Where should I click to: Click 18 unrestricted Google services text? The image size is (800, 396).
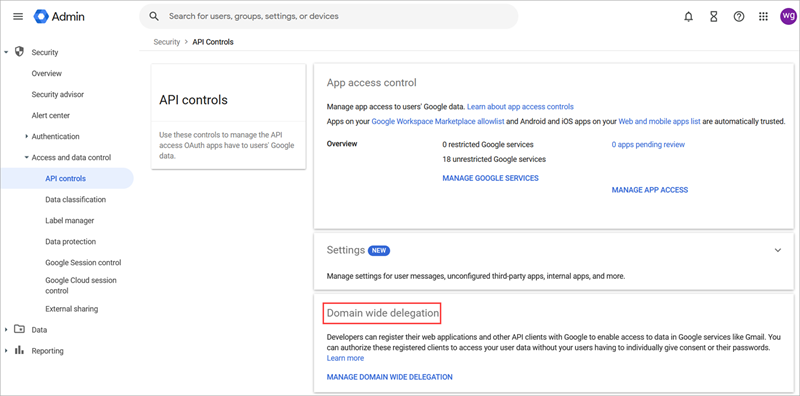tap(494, 159)
